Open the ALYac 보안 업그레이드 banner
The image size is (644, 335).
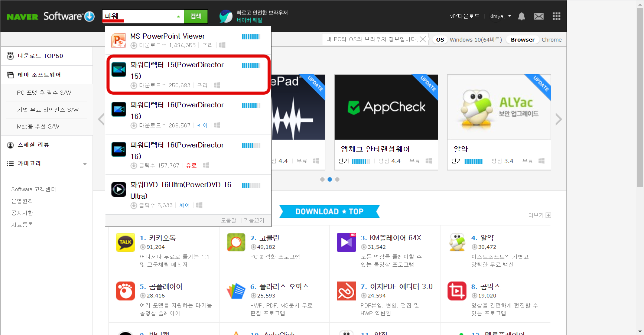(x=499, y=107)
